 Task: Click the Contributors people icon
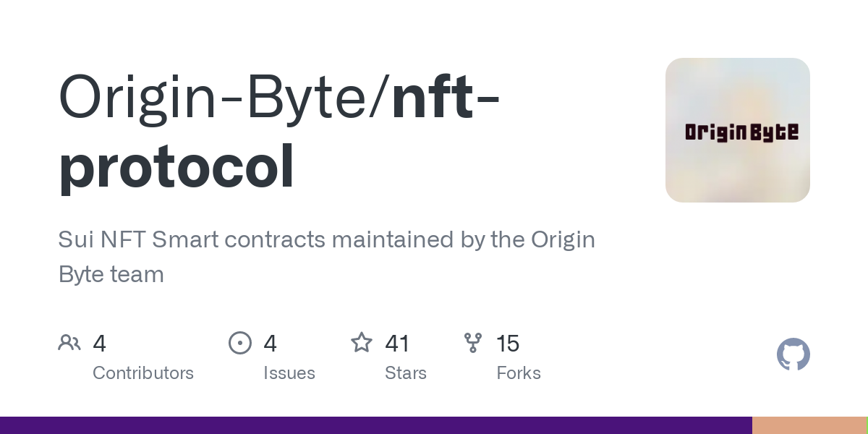pyautogui.click(x=69, y=343)
